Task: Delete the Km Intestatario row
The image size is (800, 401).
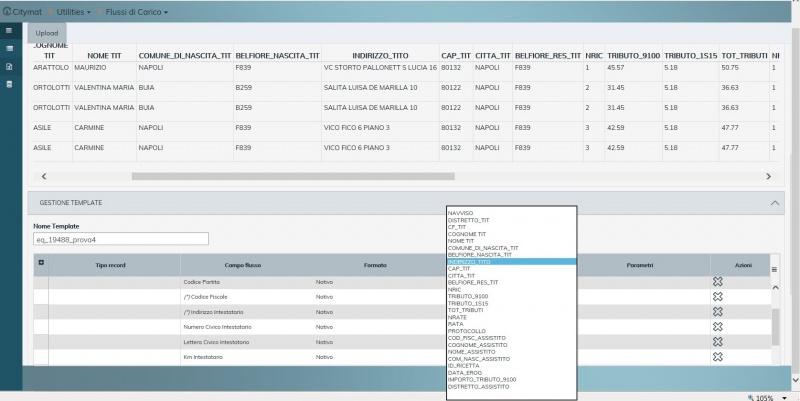Action: (x=717, y=357)
